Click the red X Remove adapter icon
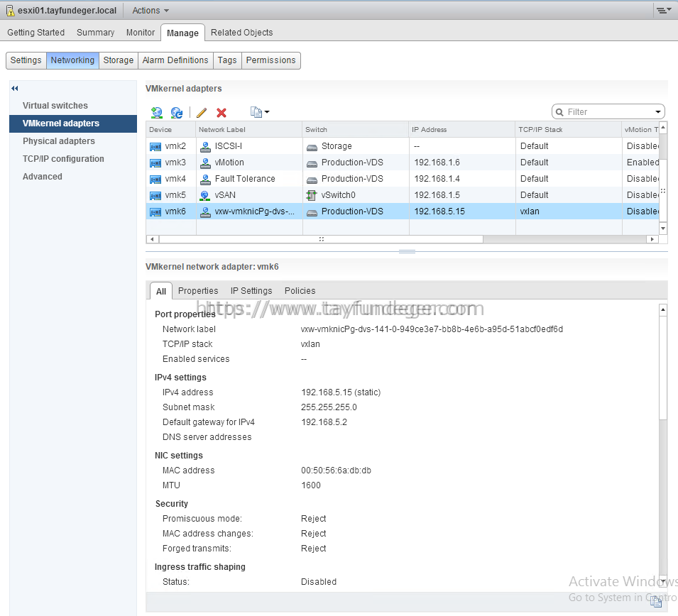Image resolution: width=678 pixels, height=616 pixels. coord(222,113)
